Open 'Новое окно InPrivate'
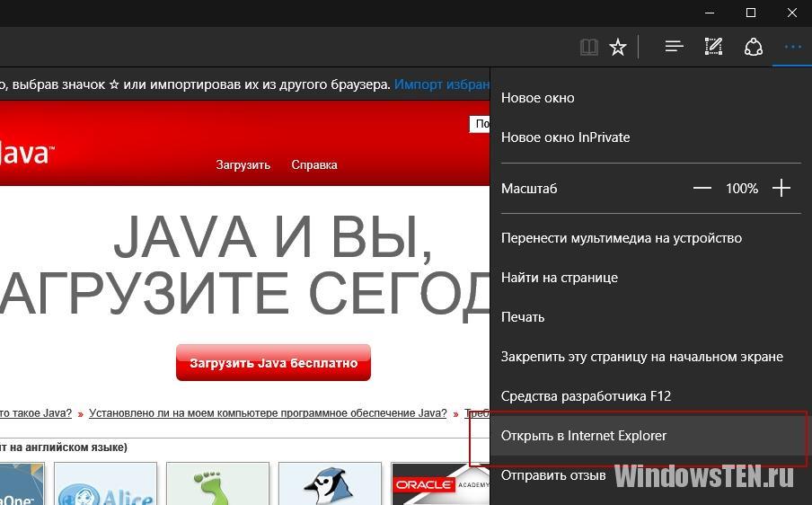The width and height of the screenshot is (812, 505). (x=650, y=137)
